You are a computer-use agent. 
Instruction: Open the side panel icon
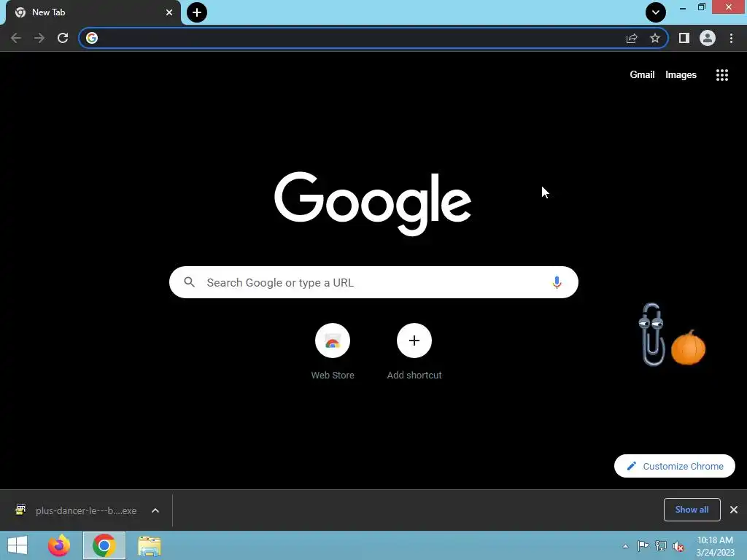(684, 38)
